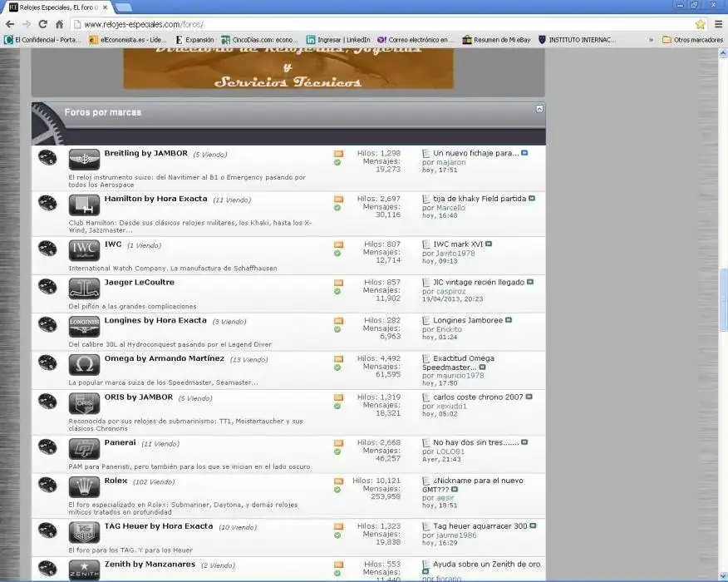The image size is (728, 582).
Task: Click the green status icon for Panerai
Action: pyautogui.click(x=337, y=451)
